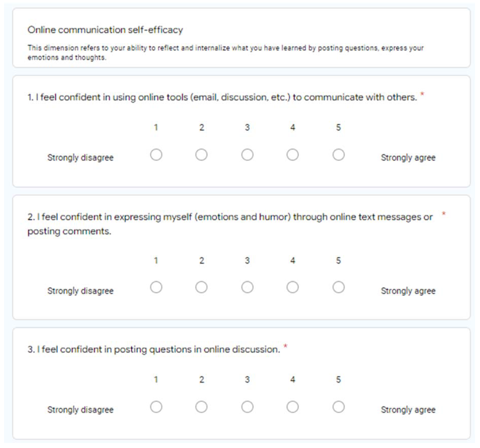Pick rating 3 for expressing myself question
Viewport: 480px width, 448px height.
click(247, 287)
